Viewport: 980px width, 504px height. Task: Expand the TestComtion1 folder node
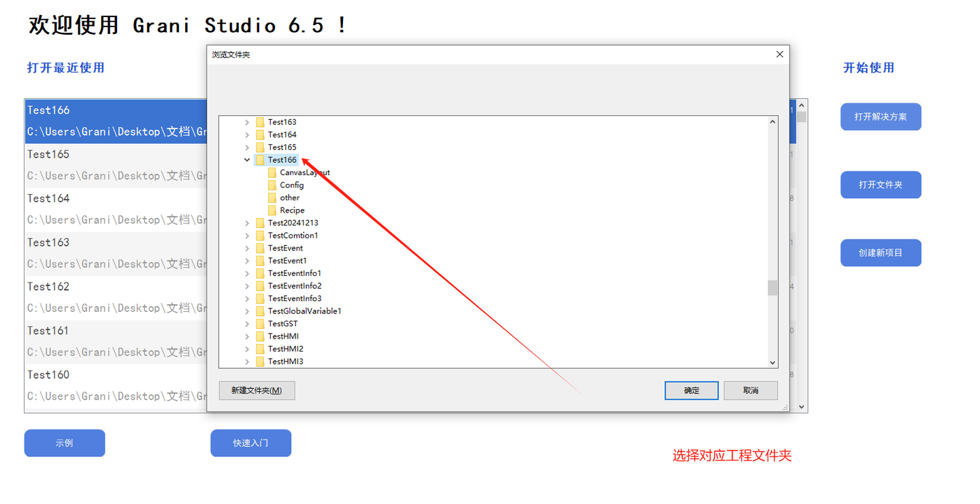(x=247, y=236)
